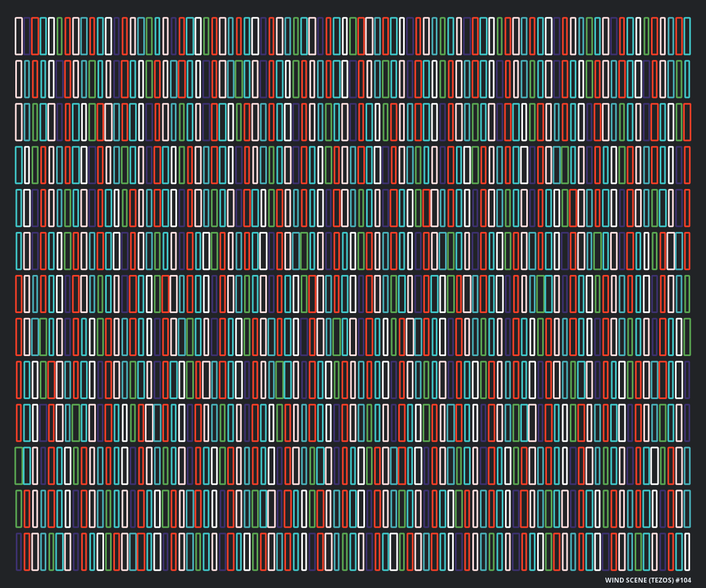The height and width of the screenshot is (588, 706).
Task: Click the WIND SCENE (TEZOS) #104 caption
Action: coord(648,580)
